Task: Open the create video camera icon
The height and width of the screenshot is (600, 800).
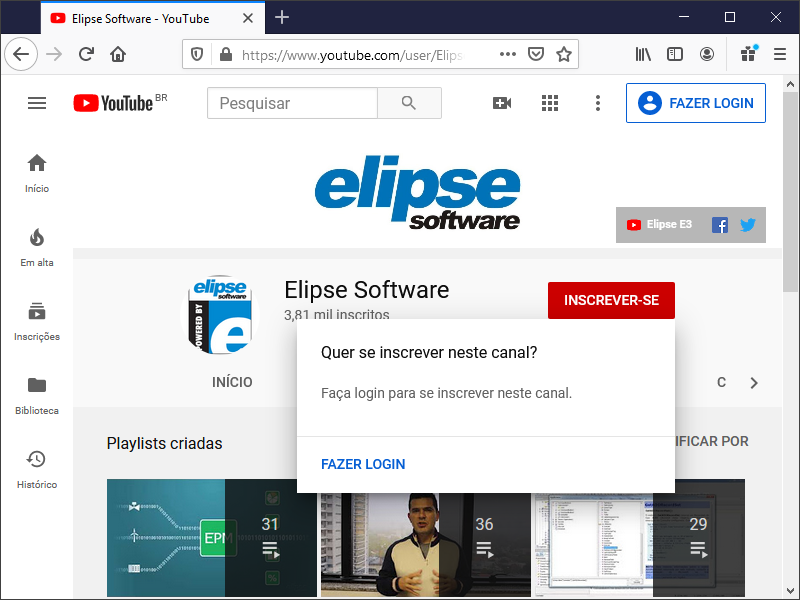Action: [x=502, y=103]
